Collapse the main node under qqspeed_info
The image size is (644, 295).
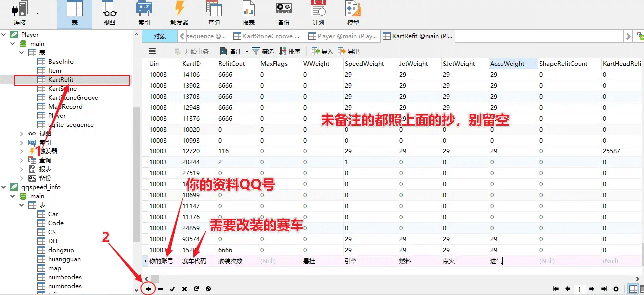(x=13, y=196)
